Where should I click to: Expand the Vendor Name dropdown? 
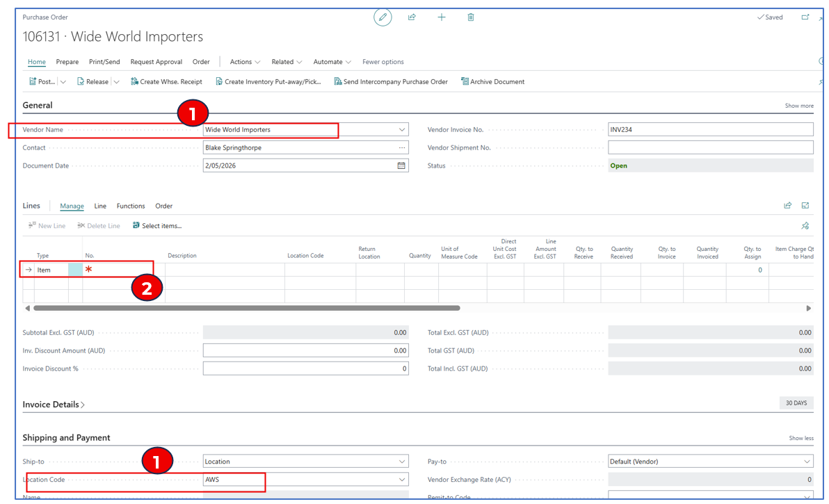point(402,130)
